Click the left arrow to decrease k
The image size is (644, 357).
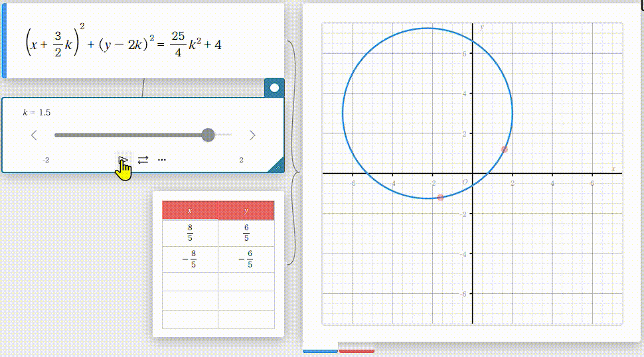click(x=34, y=135)
